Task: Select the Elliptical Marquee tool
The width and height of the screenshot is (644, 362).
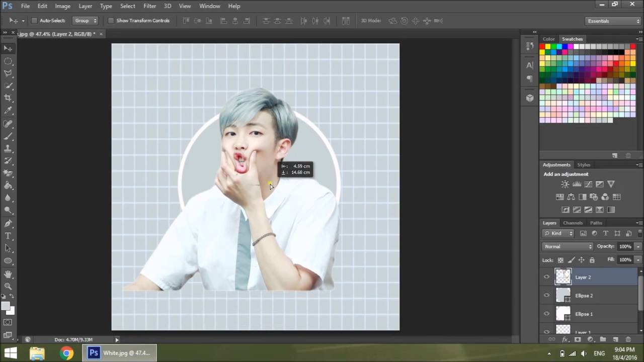Action: click(x=8, y=61)
